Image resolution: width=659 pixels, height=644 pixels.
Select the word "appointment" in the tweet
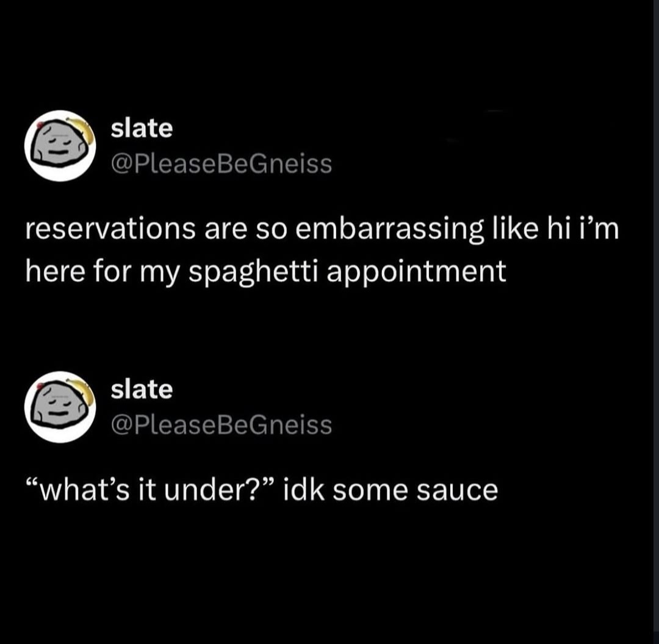pos(416,272)
